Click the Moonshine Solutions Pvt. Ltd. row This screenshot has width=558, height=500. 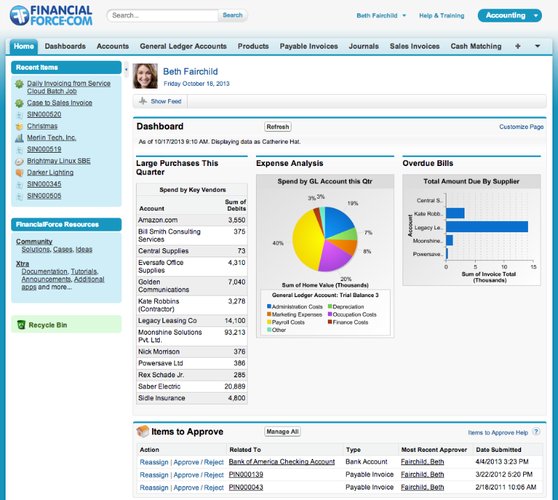pyautogui.click(x=191, y=336)
